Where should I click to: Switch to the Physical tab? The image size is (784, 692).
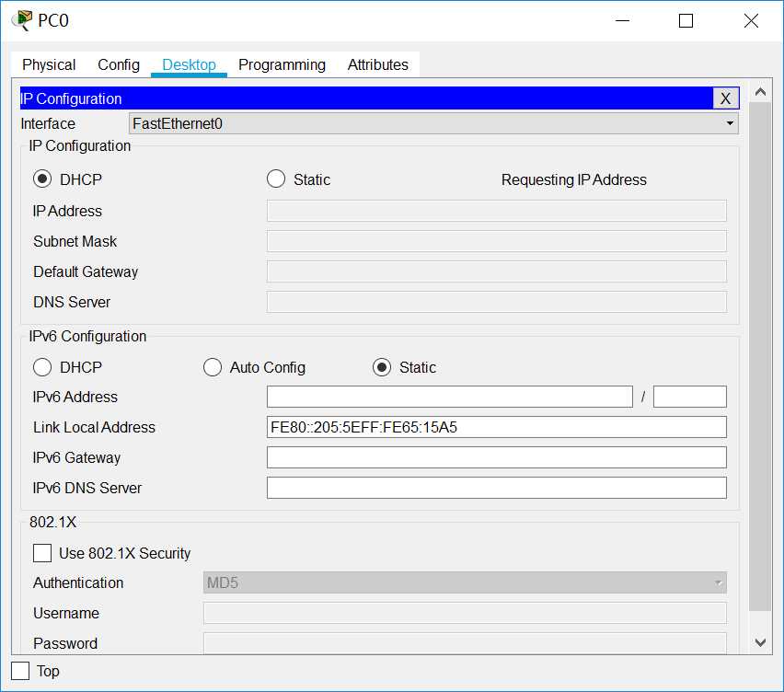click(x=49, y=64)
